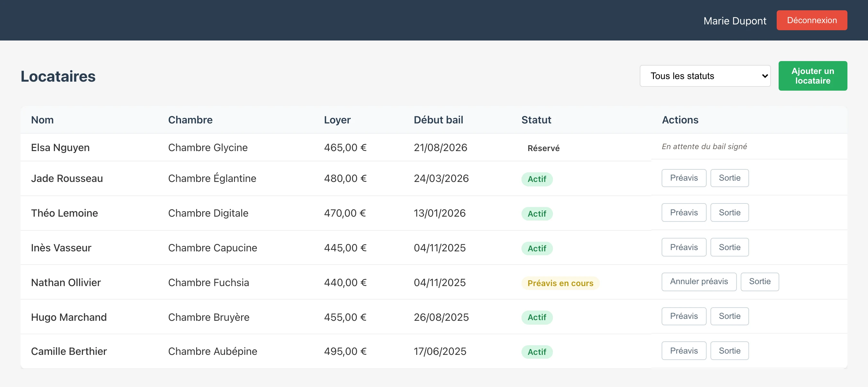This screenshot has height=387, width=868.
Task: Click the 24/03/2026 lease start date
Action: click(441, 178)
